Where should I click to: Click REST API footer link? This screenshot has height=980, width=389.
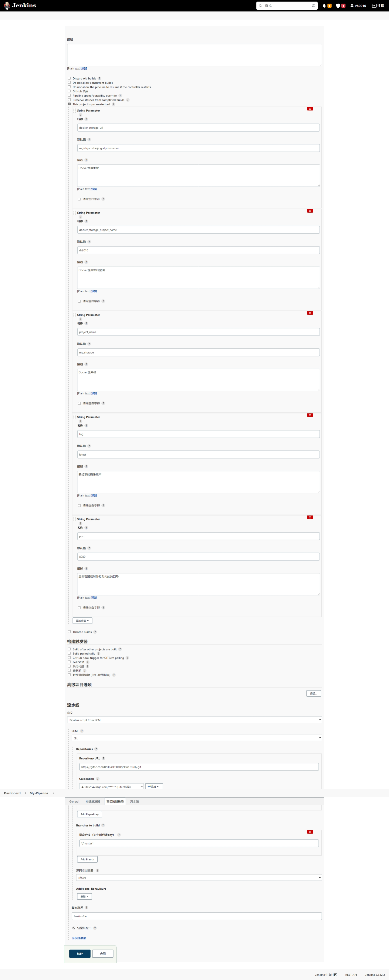[x=351, y=975]
